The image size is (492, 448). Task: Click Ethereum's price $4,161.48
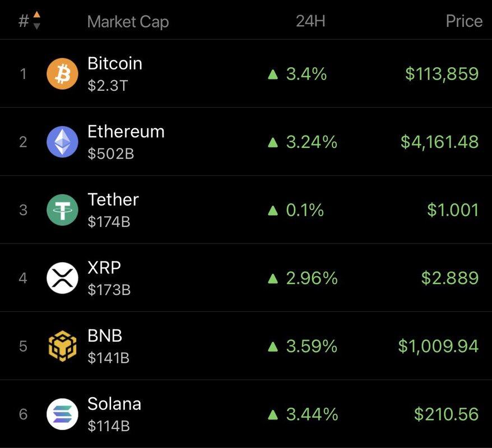(439, 142)
